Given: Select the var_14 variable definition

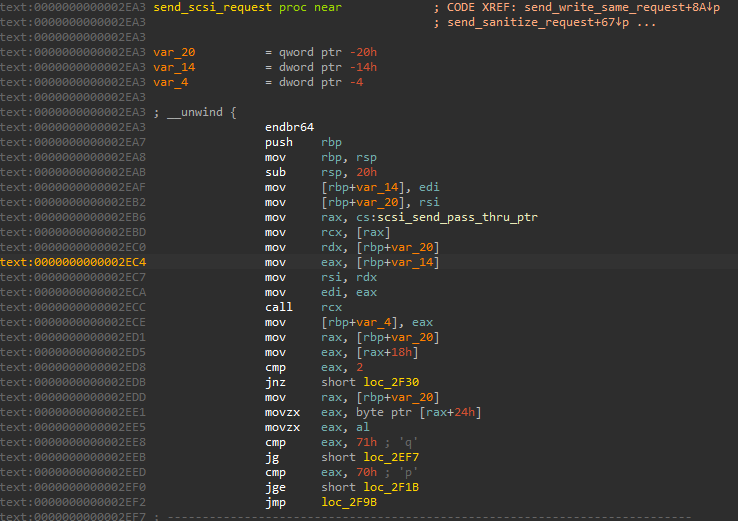Looking at the screenshot, I should pyautogui.click(x=174, y=67).
